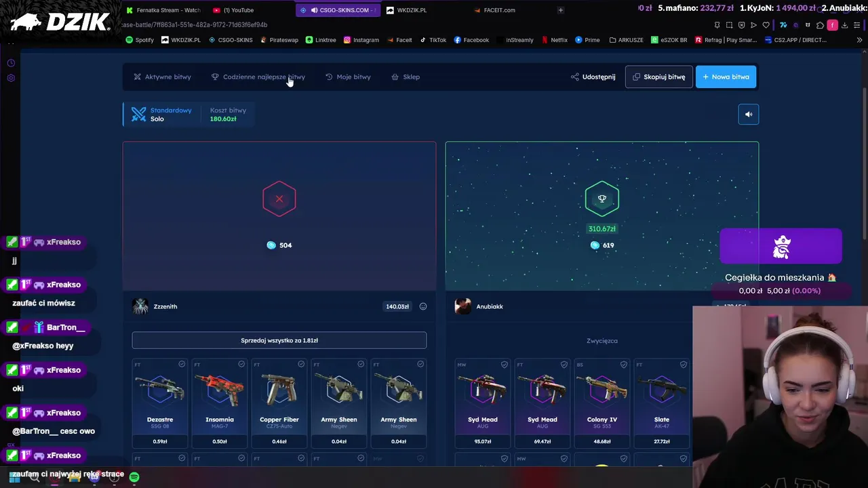Toggle checkmark on 69.47zł Syd Mead card
Viewport: 868px width, 488px height.
point(564,365)
